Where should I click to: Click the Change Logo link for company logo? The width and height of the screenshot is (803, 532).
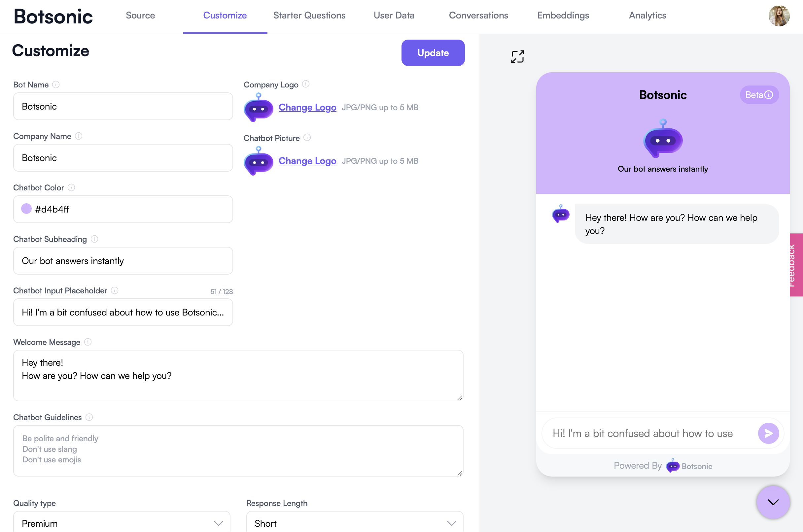[x=308, y=108]
